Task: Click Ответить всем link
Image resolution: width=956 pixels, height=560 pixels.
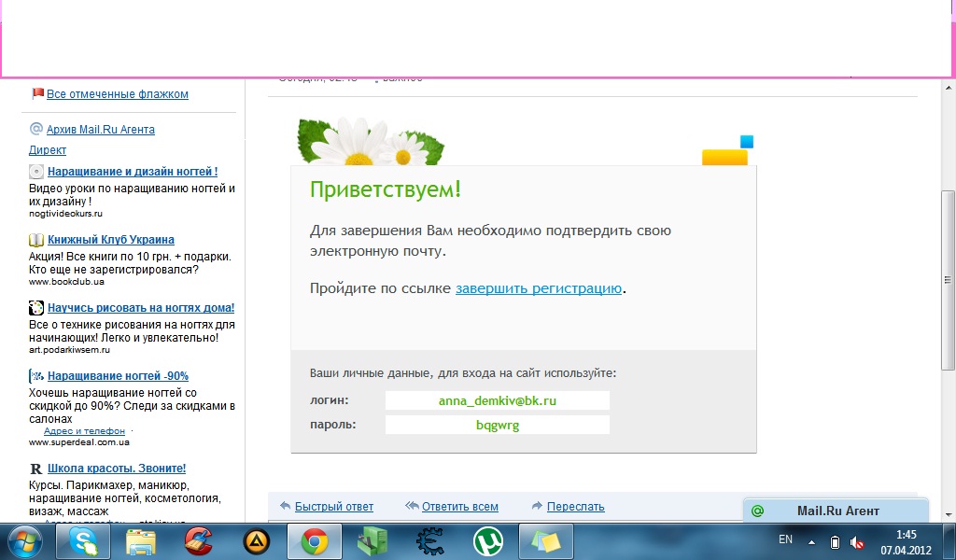Action: coord(459,507)
